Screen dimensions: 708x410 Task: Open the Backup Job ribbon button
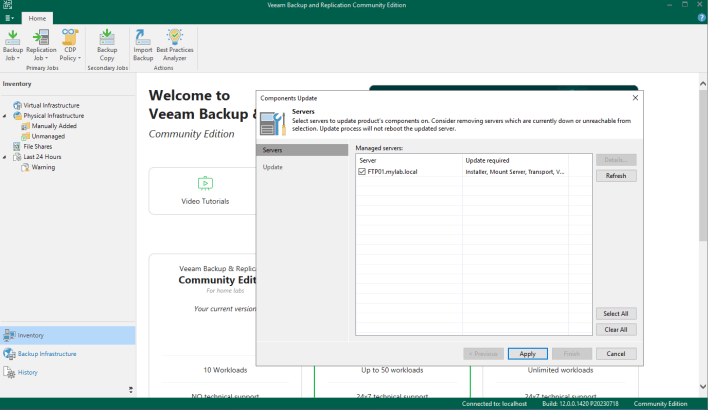tap(13, 45)
